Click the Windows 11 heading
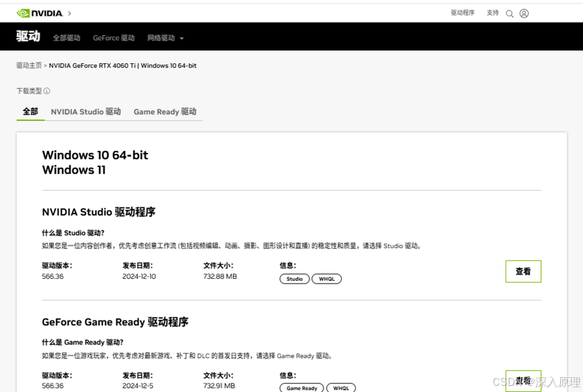The height and width of the screenshot is (392, 583). point(74,170)
